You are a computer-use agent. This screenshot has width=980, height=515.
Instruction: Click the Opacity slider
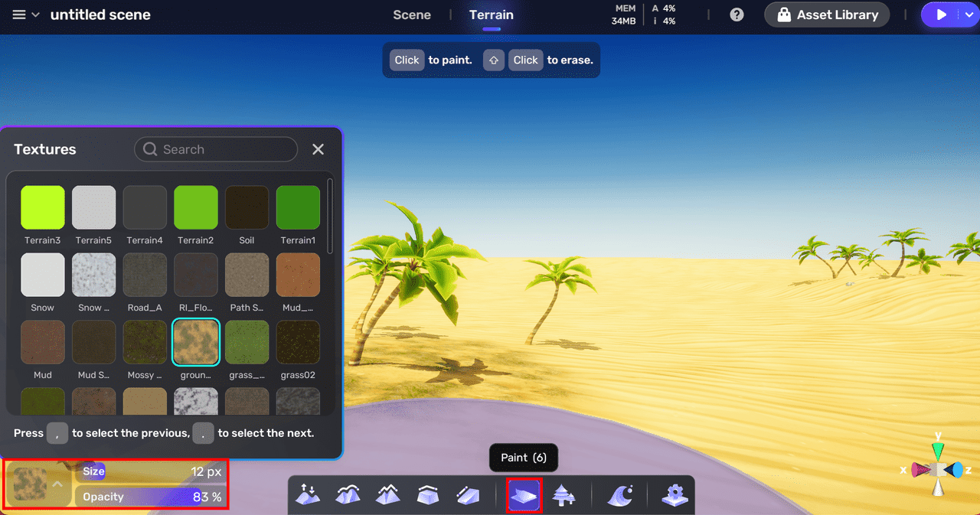coord(151,497)
